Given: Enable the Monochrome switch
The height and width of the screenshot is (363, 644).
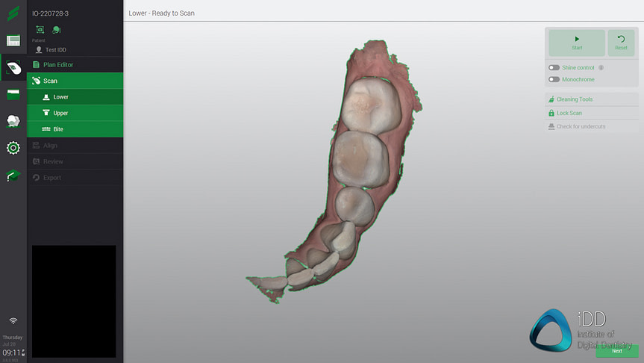Looking at the screenshot, I should (554, 79).
